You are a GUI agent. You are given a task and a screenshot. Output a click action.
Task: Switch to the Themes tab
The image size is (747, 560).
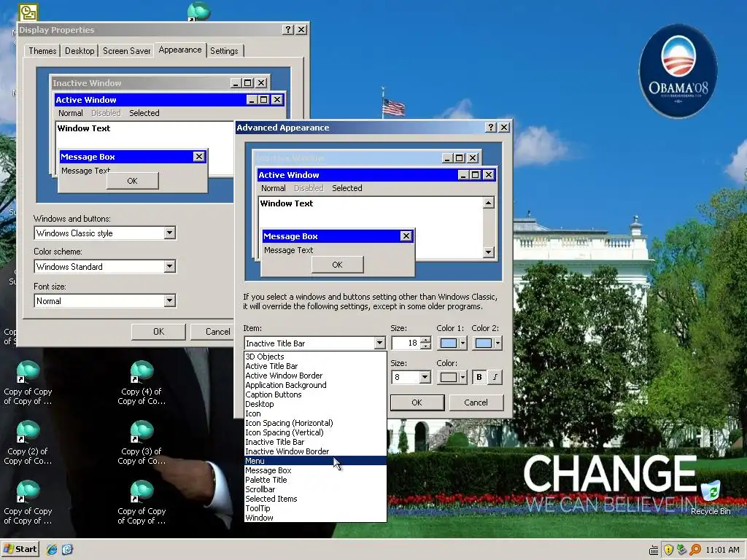click(x=42, y=51)
